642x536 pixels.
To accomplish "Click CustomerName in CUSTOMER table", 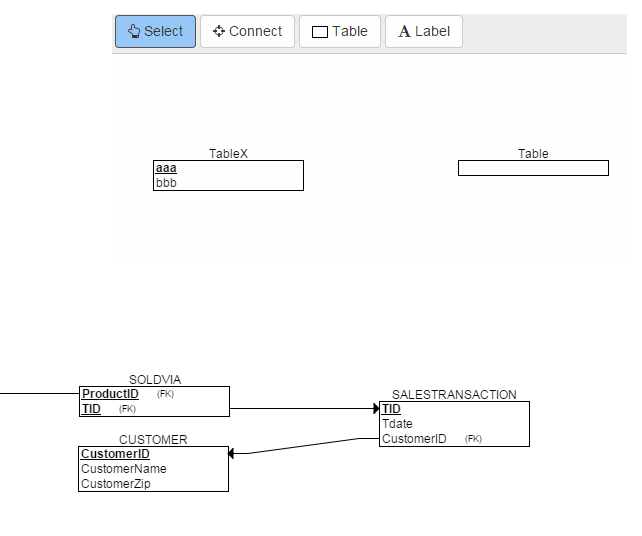I will pos(124,469).
